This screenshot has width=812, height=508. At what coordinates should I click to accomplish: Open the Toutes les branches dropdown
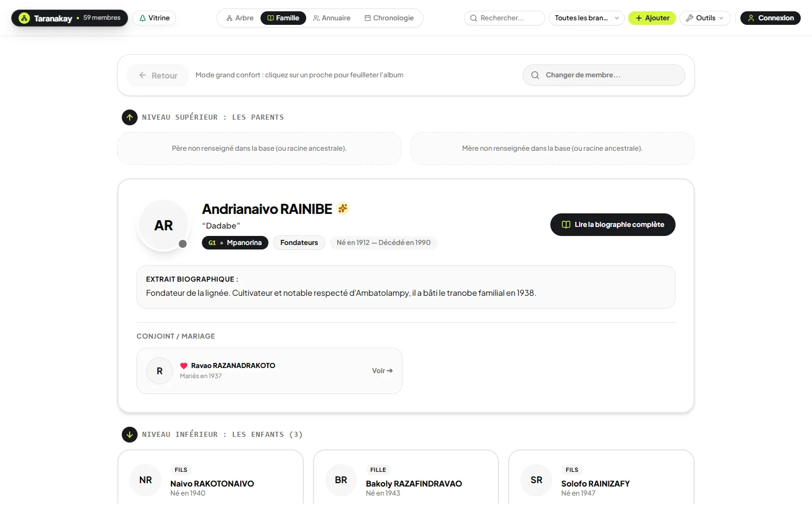(586, 18)
